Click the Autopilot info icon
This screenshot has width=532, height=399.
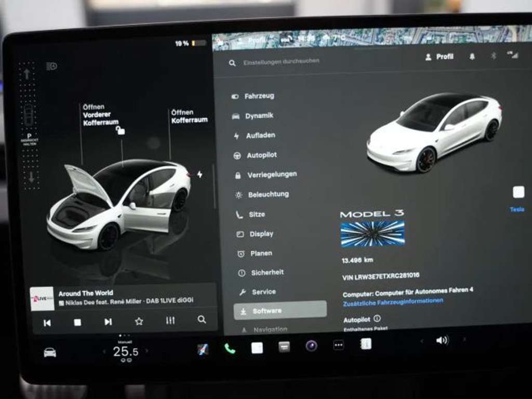pos(377,318)
